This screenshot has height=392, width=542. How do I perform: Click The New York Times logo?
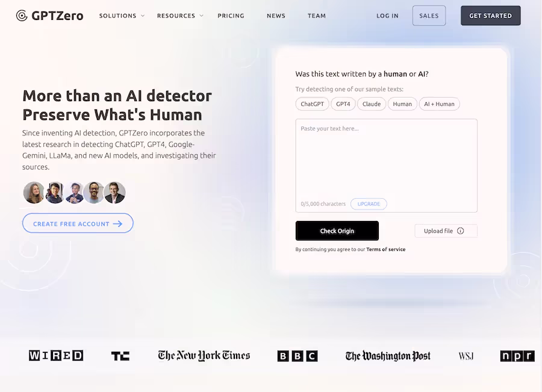204,356
